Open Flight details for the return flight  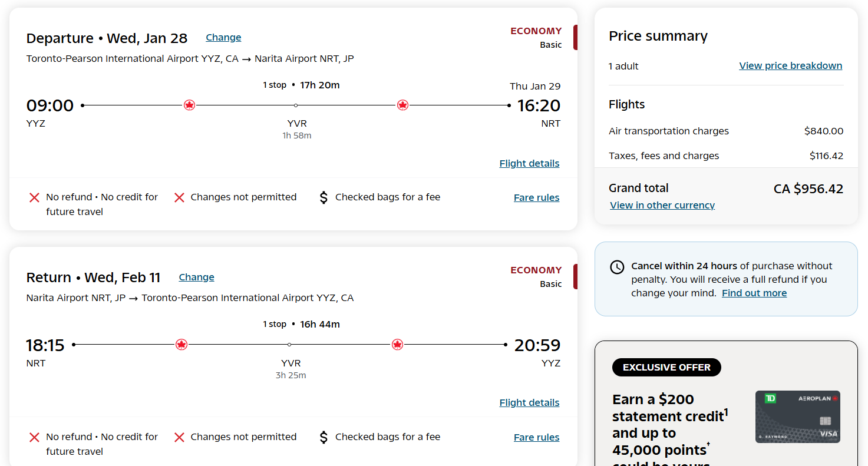click(x=529, y=403)
